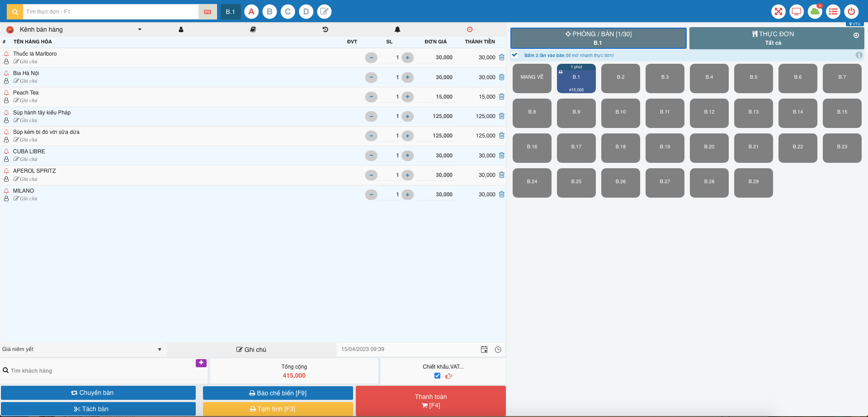Open the list menu icon
This screenshot has width=868, height=417.
(x=833, y=12)
